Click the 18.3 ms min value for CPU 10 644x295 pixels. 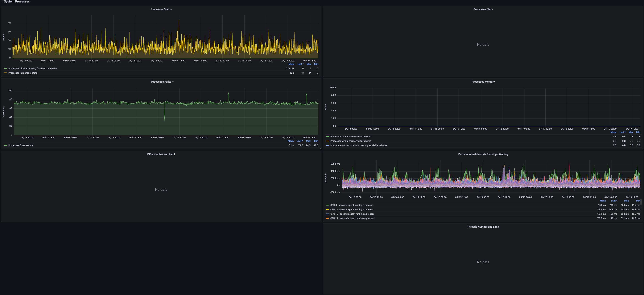click(636, 214)
